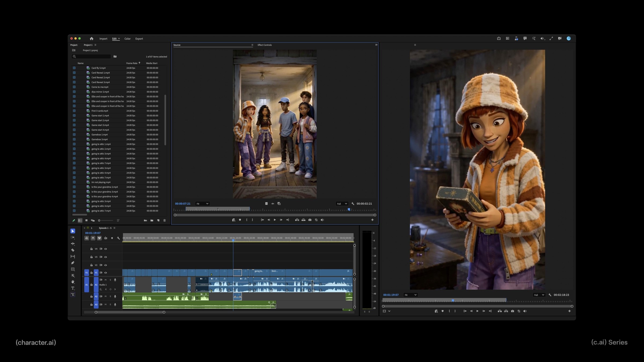Add a marker in the timeline toolbar
Image resolution: width=644 pixels, height=362 pixels.
point(112,238)
